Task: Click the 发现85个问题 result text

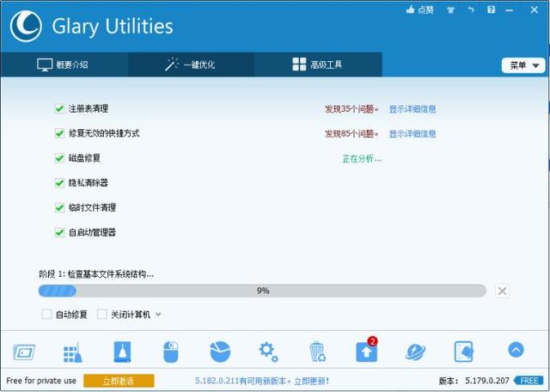Action: click(x=351, y=134)
